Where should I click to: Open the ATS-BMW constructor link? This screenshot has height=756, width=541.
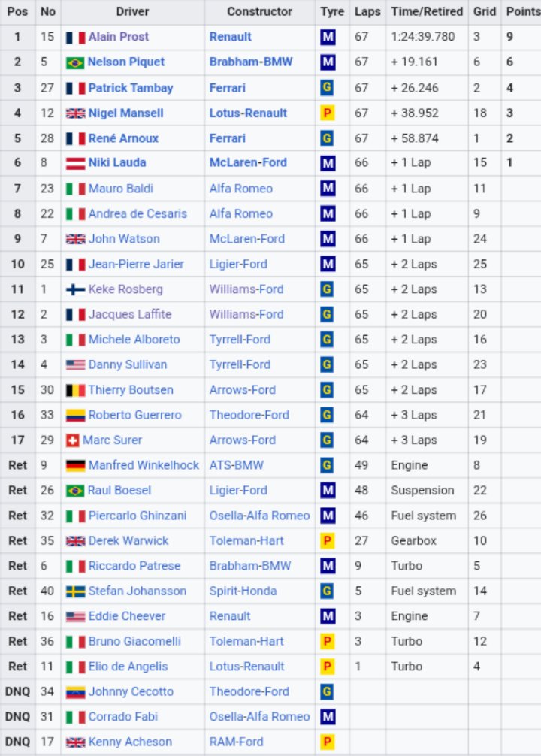tap(236, 465)
